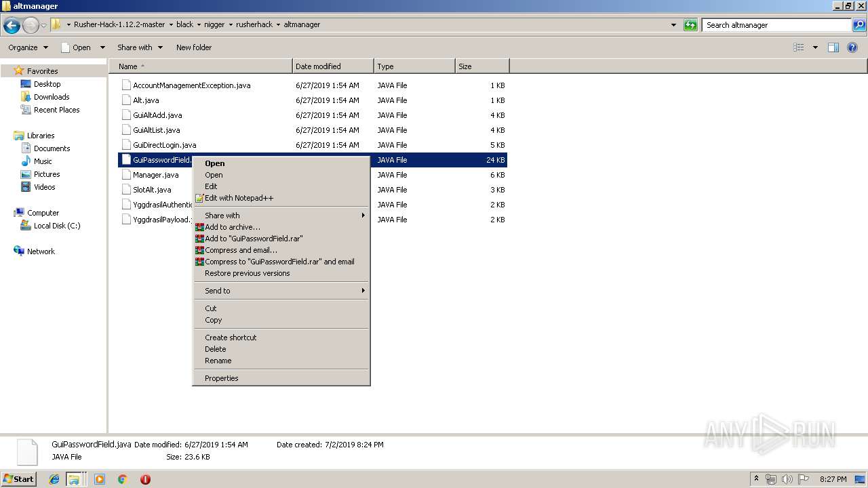The height and width of the screenshot is (488, 868).
Task: Select AccountManagementException.java file icon
Action: (125, 85)
